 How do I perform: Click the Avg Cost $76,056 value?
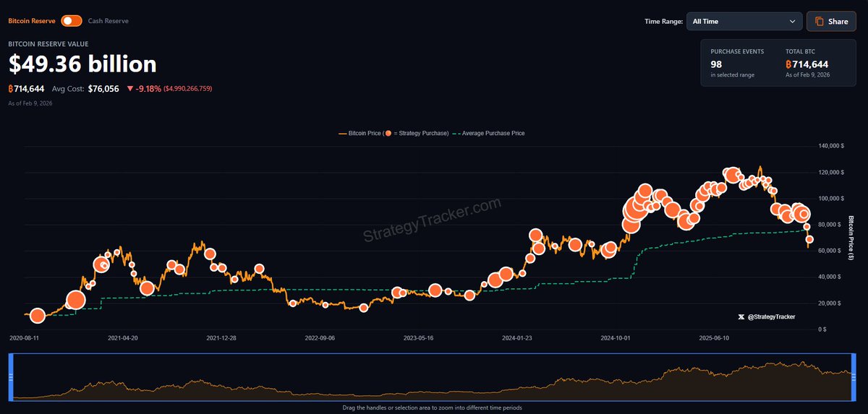coord(103,88)
